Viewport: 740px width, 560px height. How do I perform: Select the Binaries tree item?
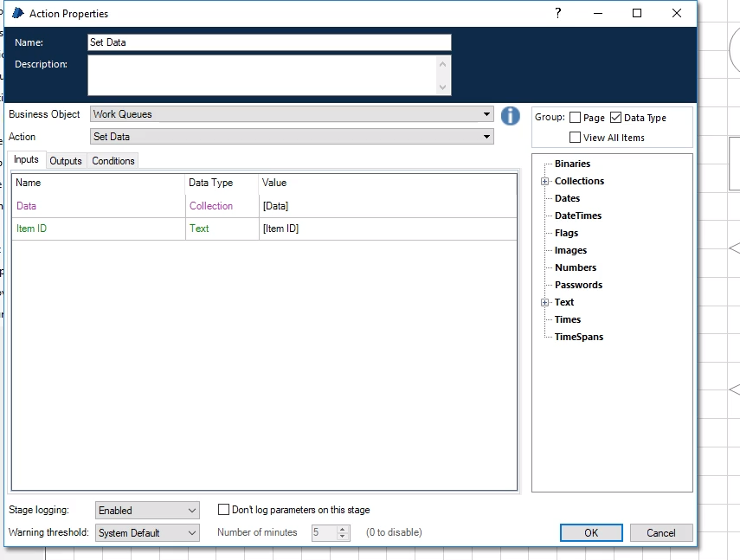point(572,164)
